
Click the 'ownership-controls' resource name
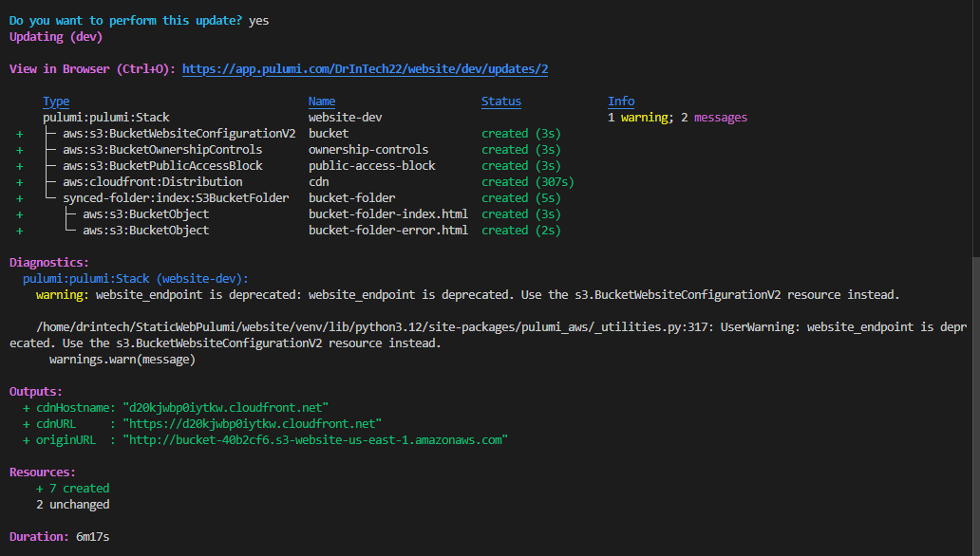click(368, 150)
